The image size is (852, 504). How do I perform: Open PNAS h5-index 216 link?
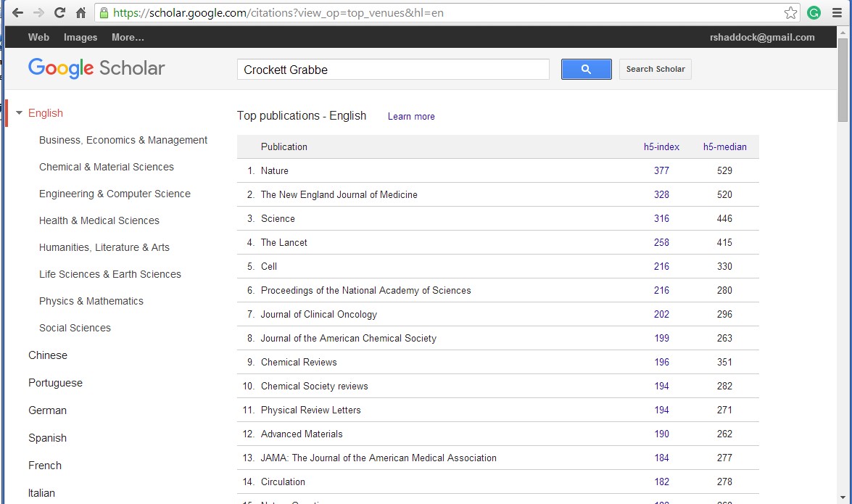click(661, 290)
